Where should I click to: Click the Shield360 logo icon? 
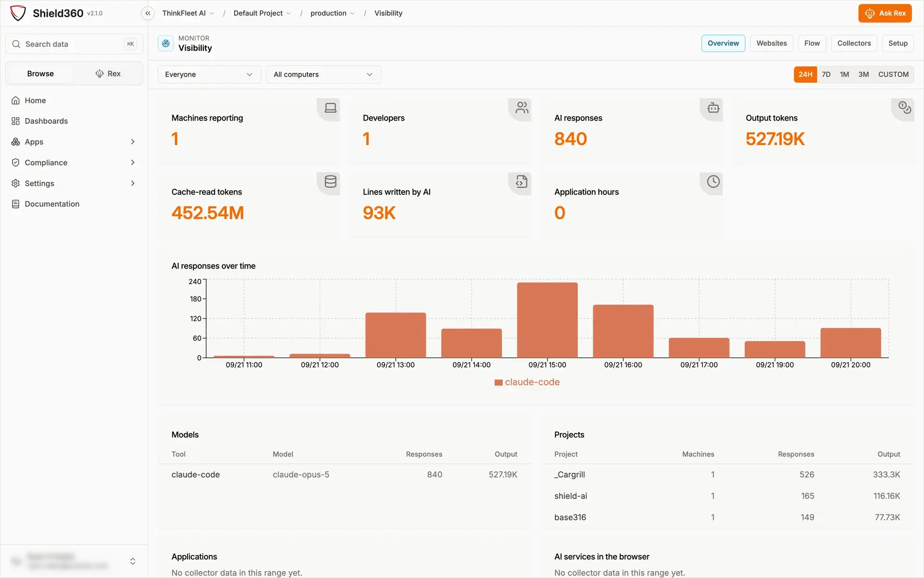coord(18,13)
